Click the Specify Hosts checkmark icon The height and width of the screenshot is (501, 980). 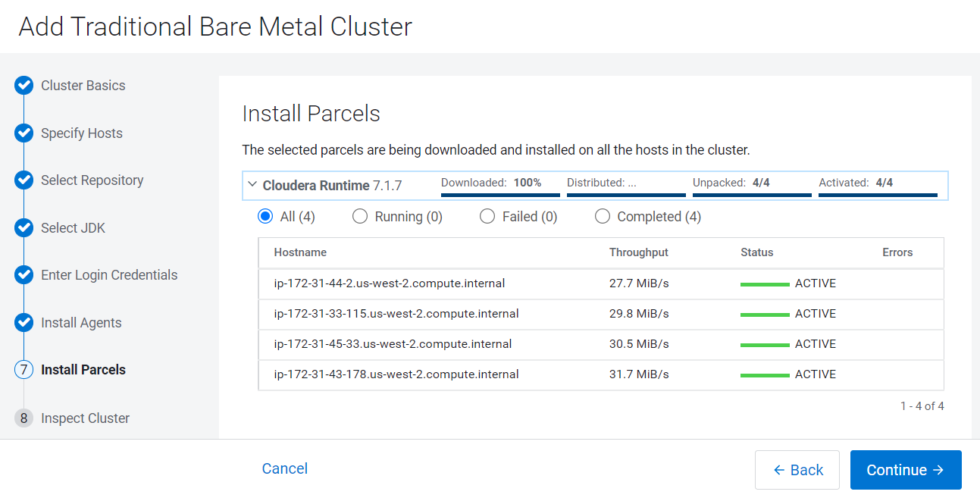click(24, 133)
